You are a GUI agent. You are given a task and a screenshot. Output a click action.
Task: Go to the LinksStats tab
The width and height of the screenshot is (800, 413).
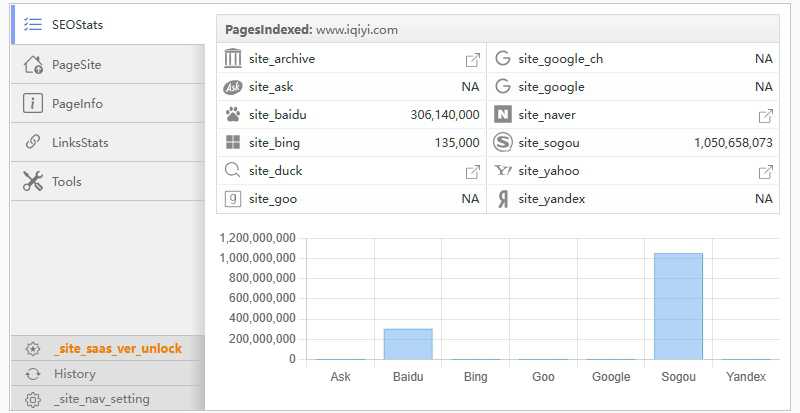pos(80,143)
